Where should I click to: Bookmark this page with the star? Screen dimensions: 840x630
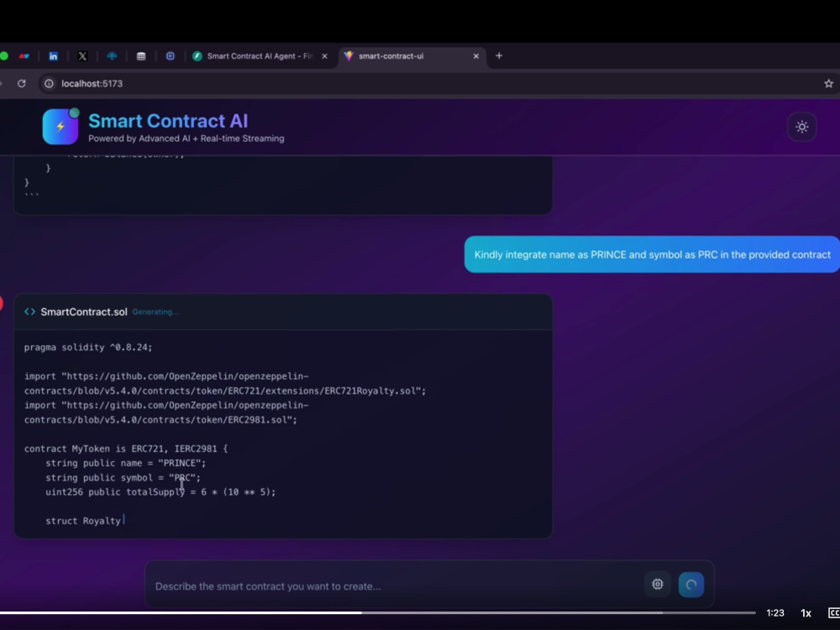pos(828,83)
